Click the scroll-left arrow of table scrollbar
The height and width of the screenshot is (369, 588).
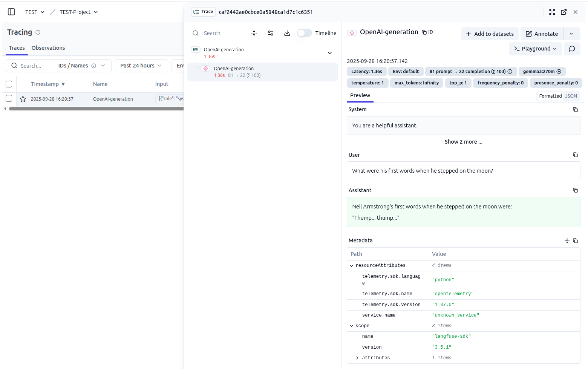pyautogui.click(x=5, y=109)
